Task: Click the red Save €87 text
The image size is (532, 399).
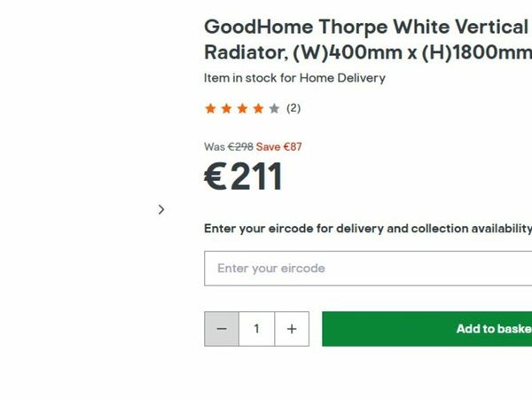Action: pyautogui.click(x=279, y=146)
